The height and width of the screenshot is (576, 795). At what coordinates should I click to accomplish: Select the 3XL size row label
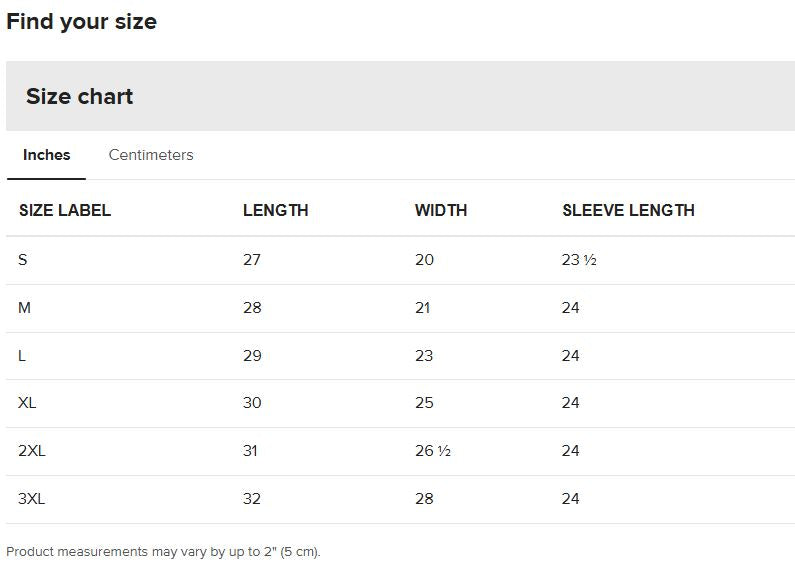point(32,499)
